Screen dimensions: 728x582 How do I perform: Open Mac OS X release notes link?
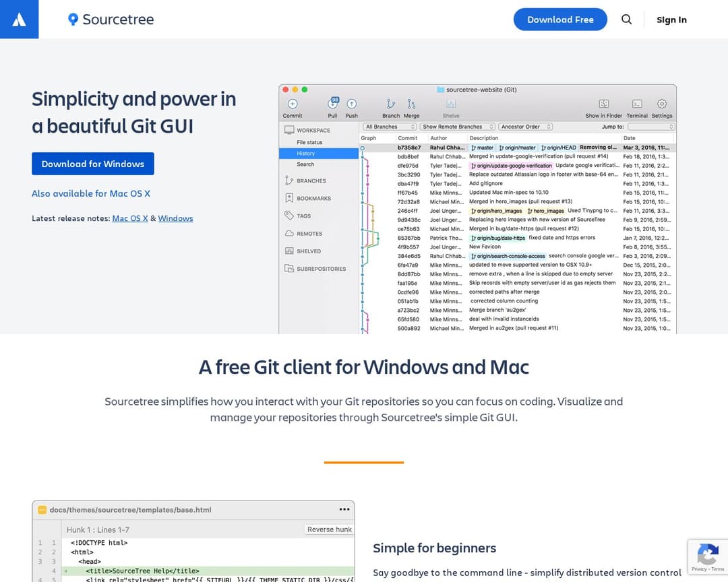pyautogui.click(x=130, y=219)
